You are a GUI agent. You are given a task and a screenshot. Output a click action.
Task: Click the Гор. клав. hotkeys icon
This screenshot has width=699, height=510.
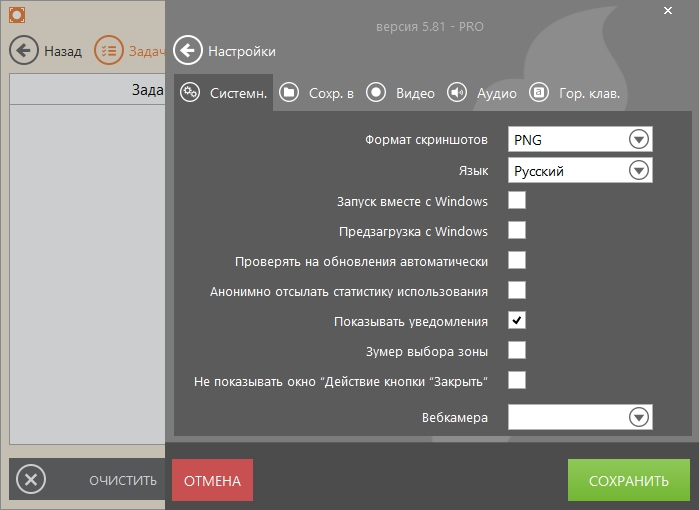(539, 92)
